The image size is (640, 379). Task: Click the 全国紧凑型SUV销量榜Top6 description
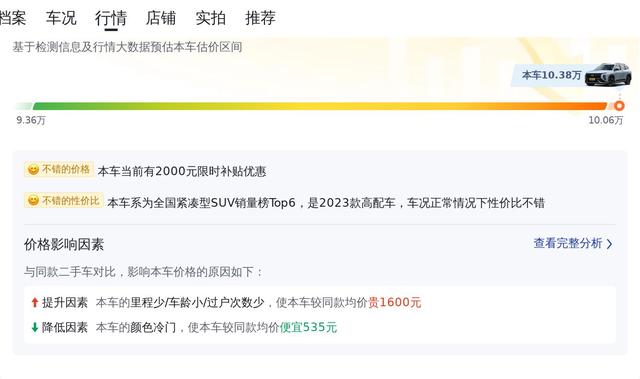pyautogui.click(x=326, y=203)
